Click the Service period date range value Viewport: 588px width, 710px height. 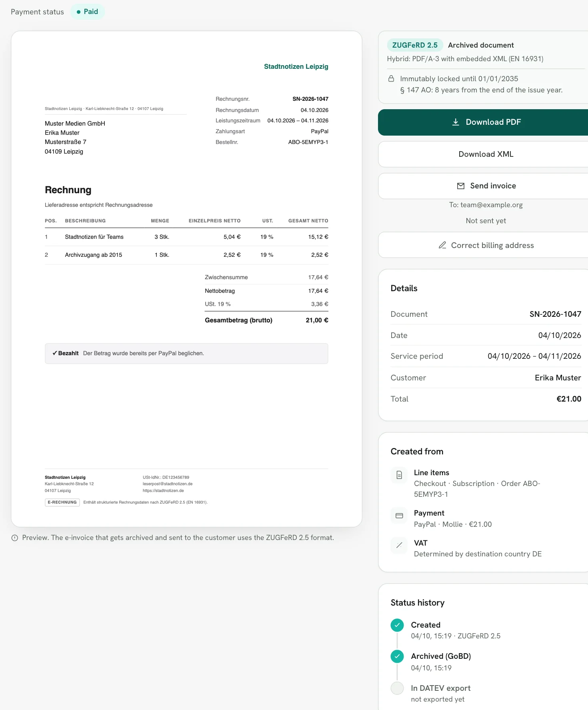(534, 356)
